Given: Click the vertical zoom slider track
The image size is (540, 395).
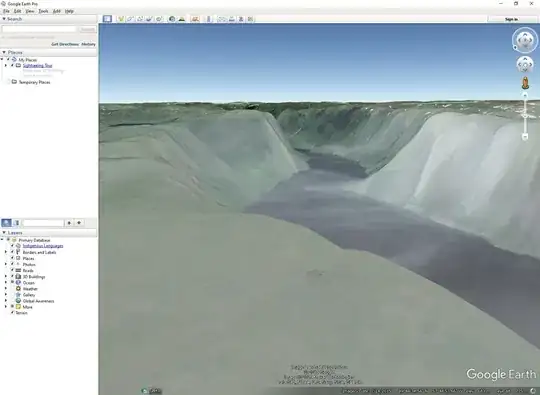Looking at the screenshot, I should tap(525, 116).
